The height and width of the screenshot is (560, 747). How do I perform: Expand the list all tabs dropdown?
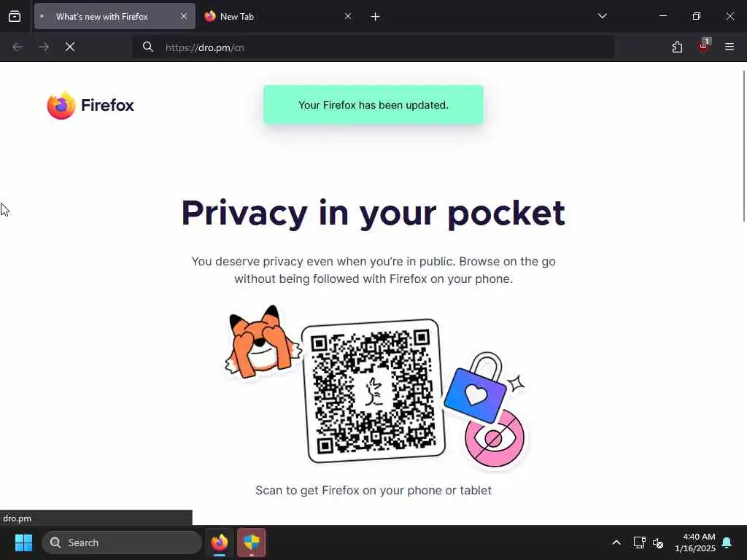(x=602, y=16)
